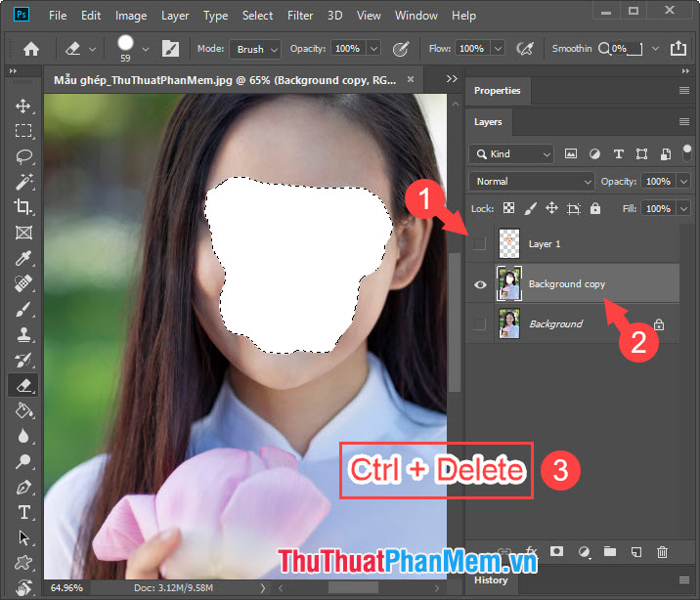Screen dimensions: 700x600
Task: Open the tool preset picker arrow
Action: pyautogui.click(x=92, y=49)
